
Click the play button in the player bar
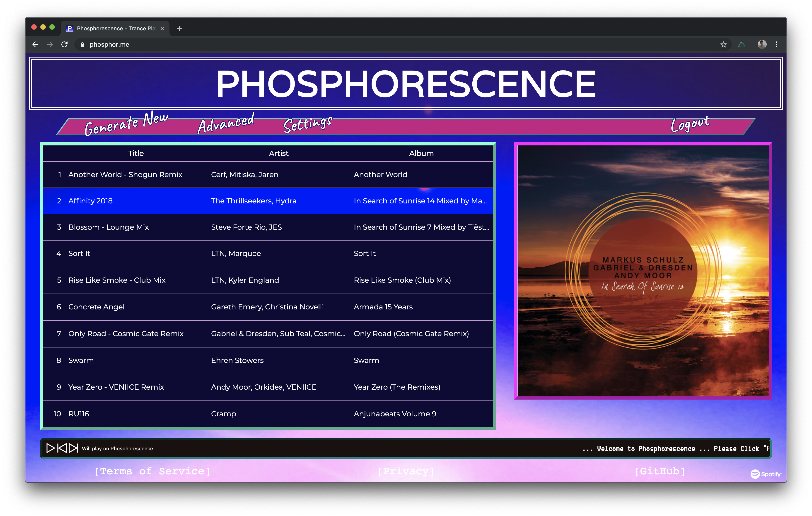[51, 448]
